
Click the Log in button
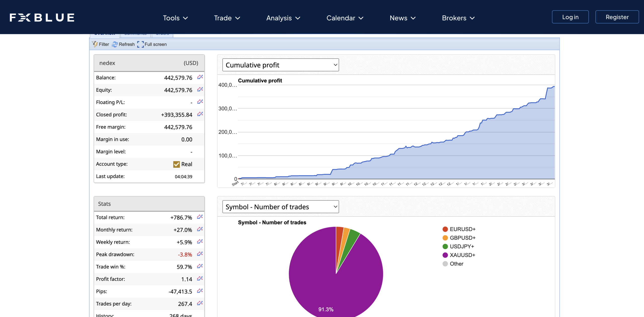[x=570, y=17]
